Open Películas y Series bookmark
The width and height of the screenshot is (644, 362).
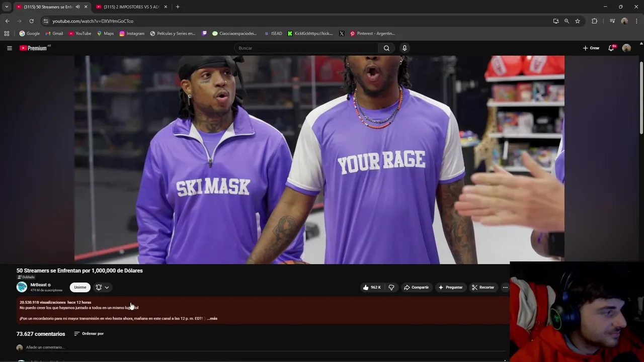click(x=173, y=34)
